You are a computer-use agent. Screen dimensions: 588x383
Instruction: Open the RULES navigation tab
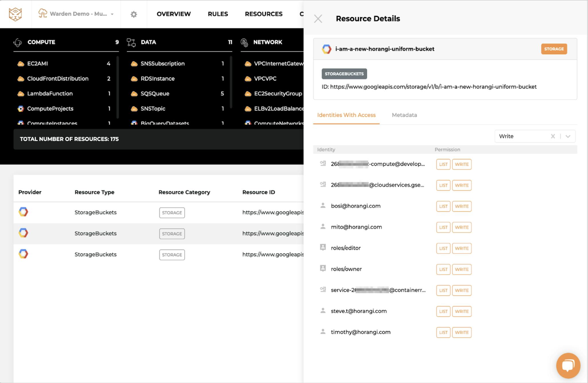point(218,14)
